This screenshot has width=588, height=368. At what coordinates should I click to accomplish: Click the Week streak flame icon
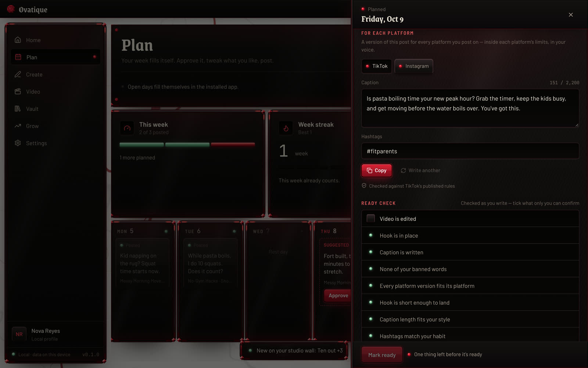point(286,128)
